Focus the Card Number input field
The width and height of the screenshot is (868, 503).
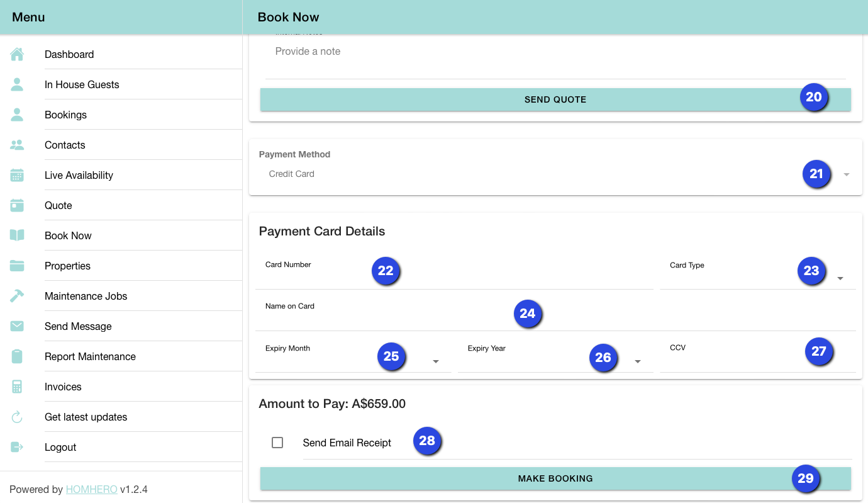pos(453,278)
